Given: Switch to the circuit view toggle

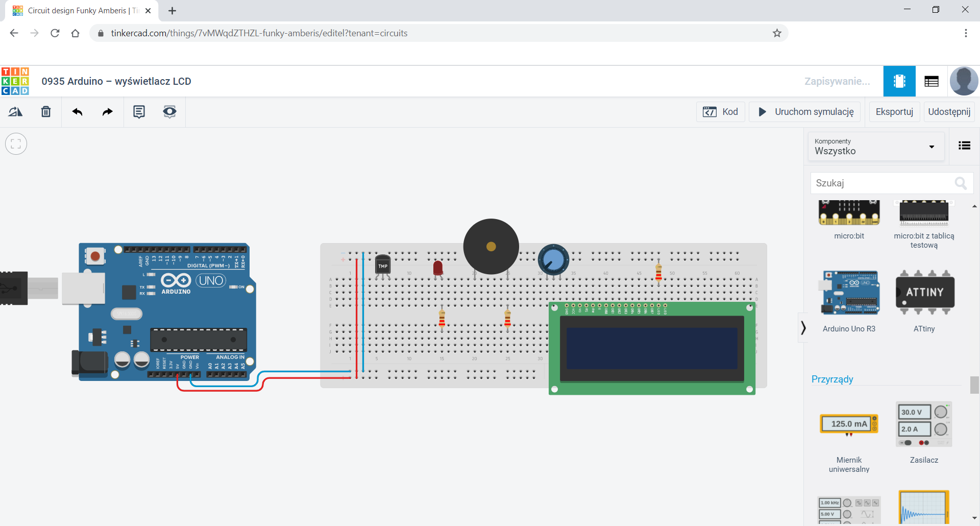Looking at the screenshot, I should pos(899,81).
